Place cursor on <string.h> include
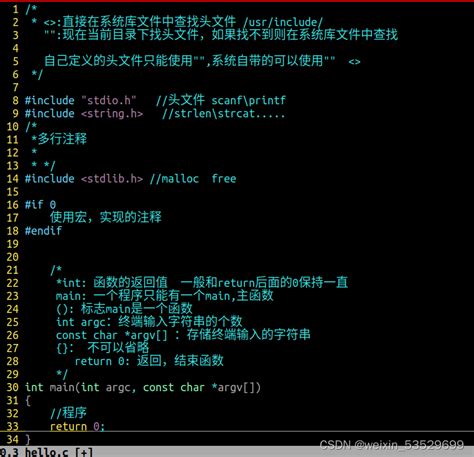The width and height of the screenshot is (474, 457). pos(112,114)
